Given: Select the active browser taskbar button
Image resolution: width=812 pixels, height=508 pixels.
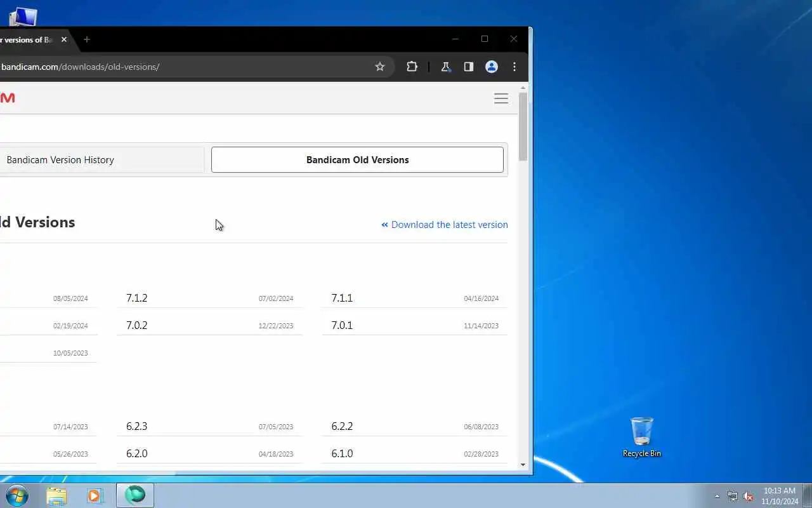Looking at the screenshot, I should [135, 495].
